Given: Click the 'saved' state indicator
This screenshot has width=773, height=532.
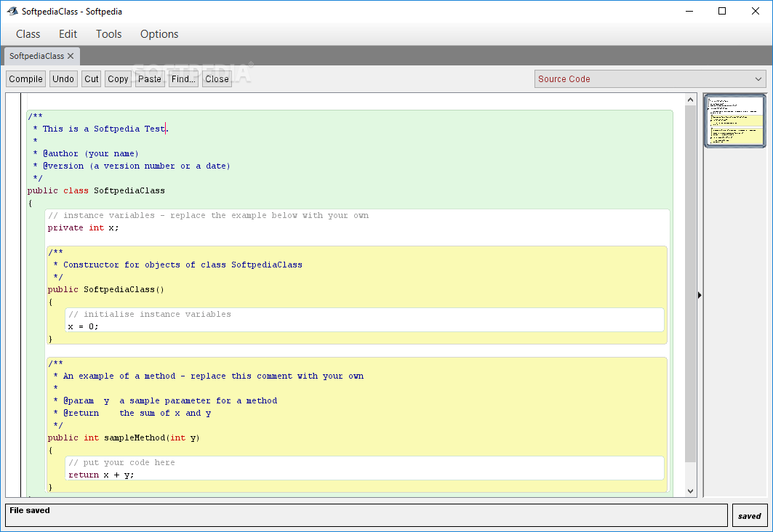Looking at the screenshot, I should pos(749,516).
